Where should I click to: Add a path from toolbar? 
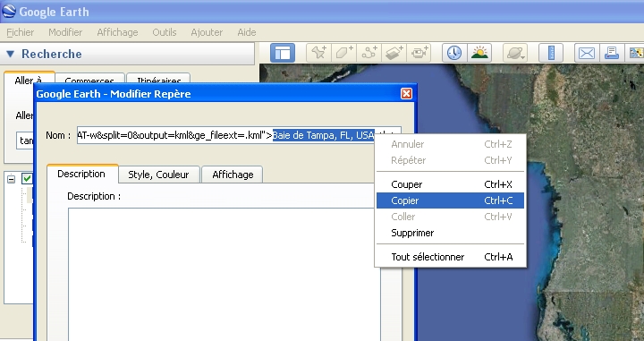(369, 53)
